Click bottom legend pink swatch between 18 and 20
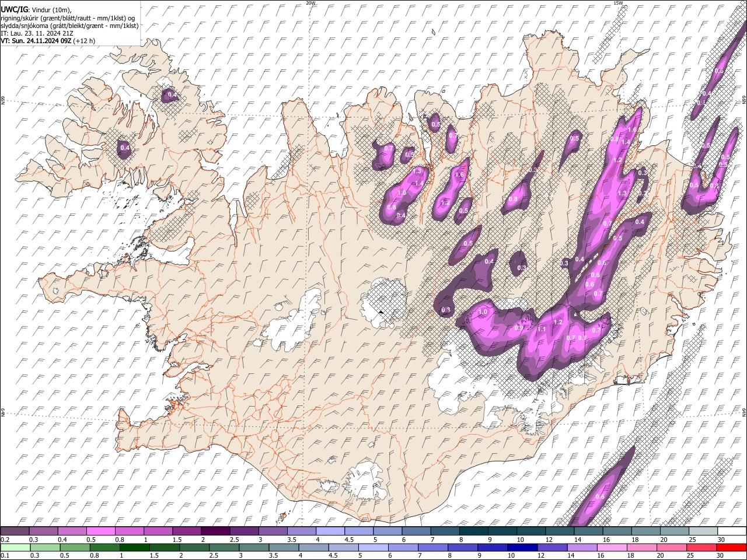747x560 pixels. tap(642, 547)
